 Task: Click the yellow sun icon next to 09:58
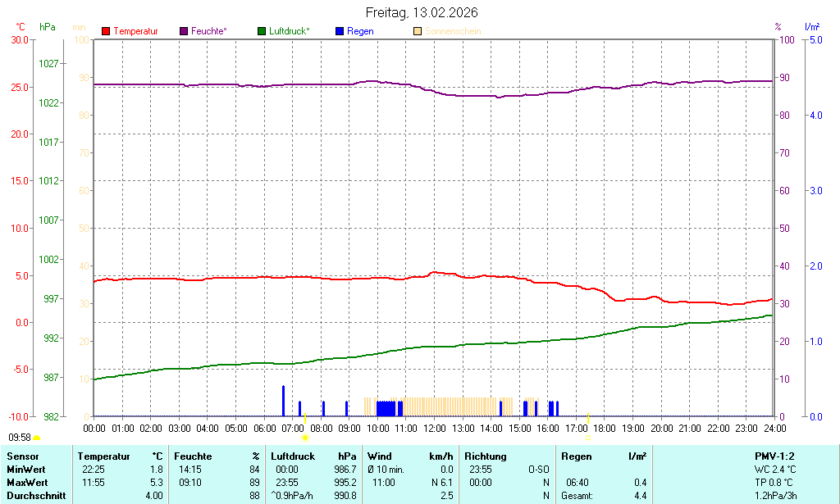[36, 438]
